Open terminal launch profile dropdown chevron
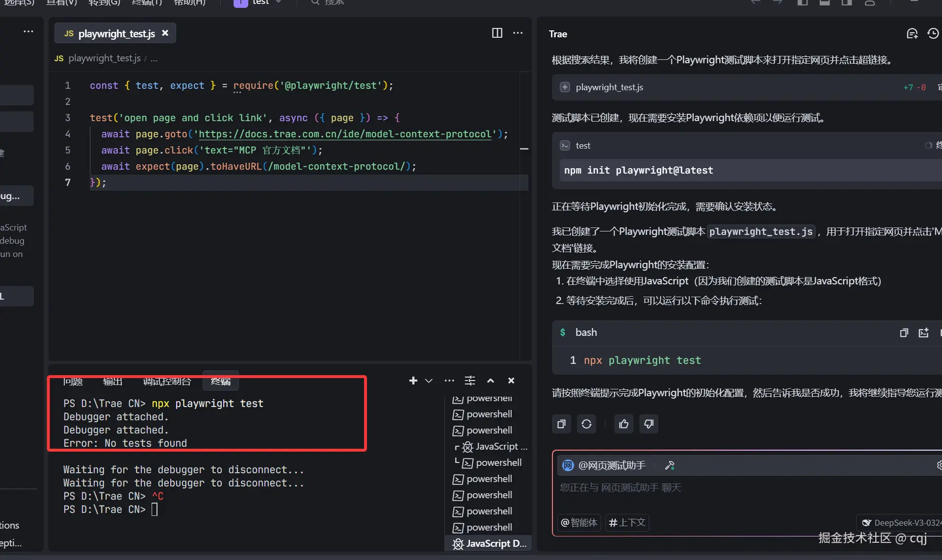Image resolution: width=942 pixels, height=560 pixels. click(429, 381)
